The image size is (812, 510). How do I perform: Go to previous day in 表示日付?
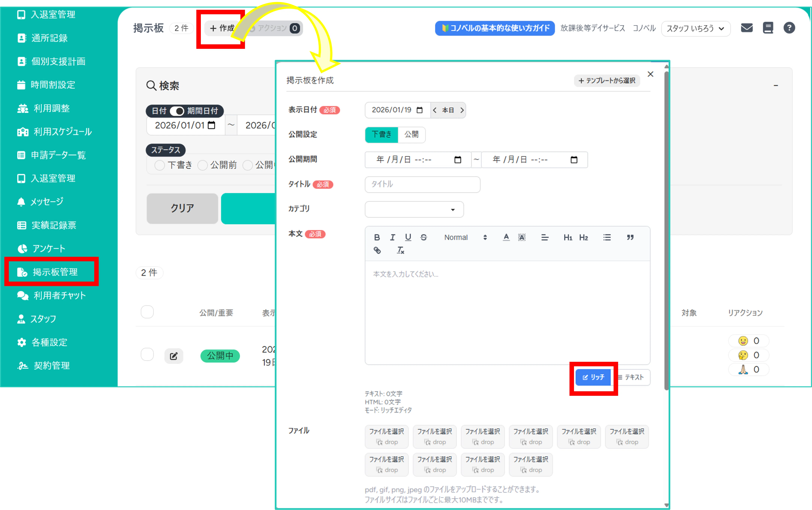pyautogui.click(x=435, y=110)
